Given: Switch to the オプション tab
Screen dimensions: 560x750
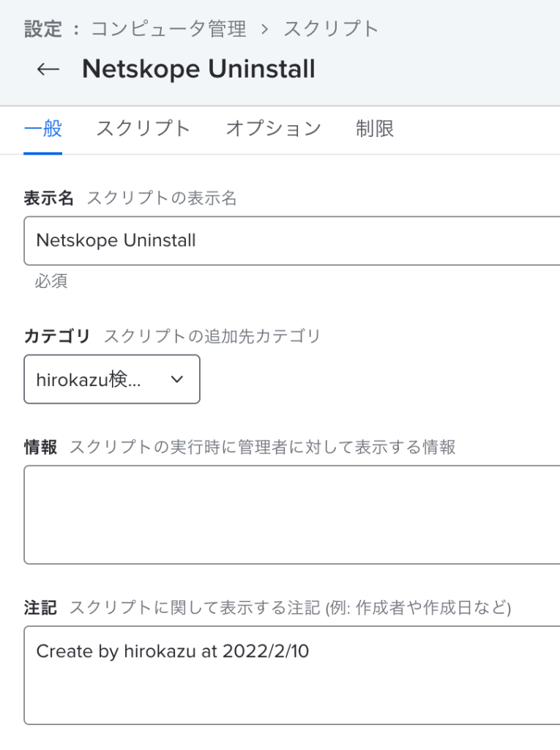Looking at the screenshot, I should pos(273,129).
